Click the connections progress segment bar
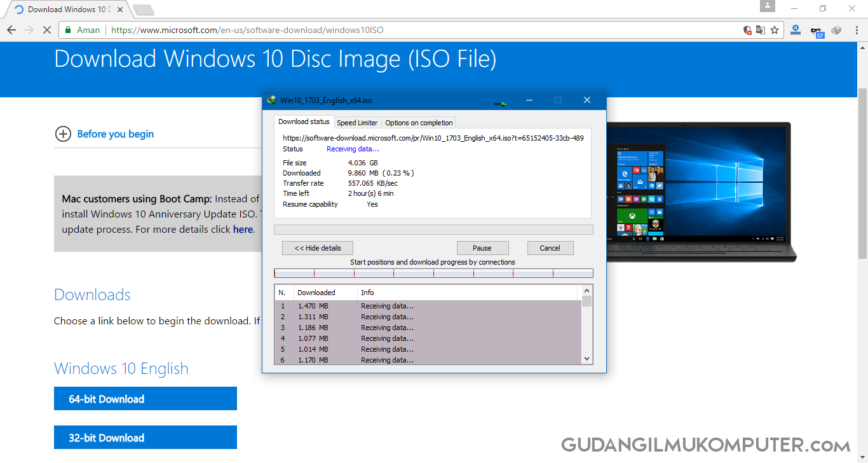Screen dimensions: 868x463 433,273
